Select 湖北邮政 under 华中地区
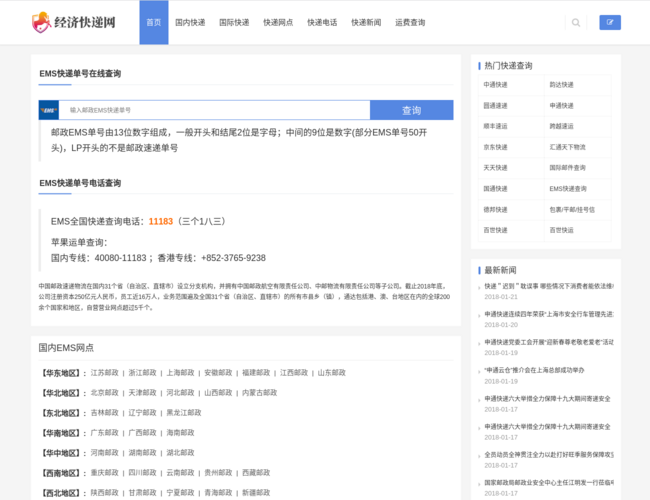650x500 pixels. pos(180,452)
